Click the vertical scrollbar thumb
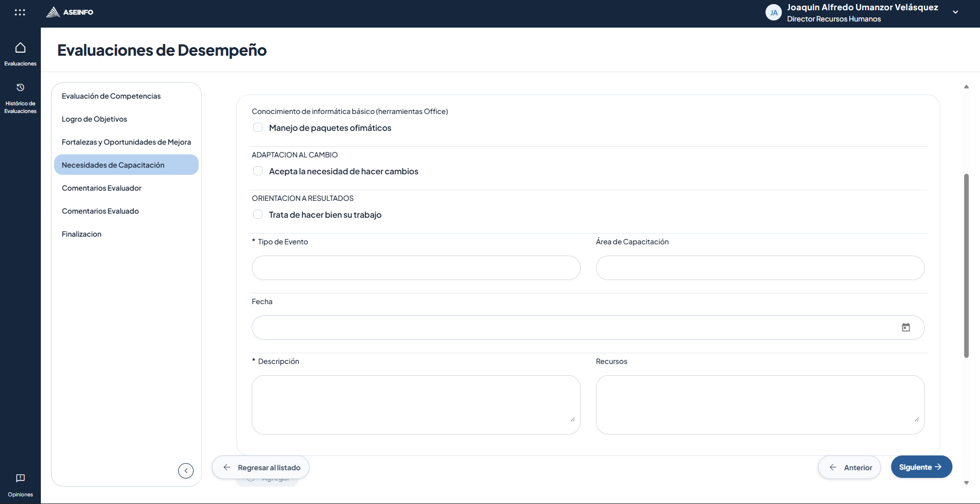Image resolution: width=980 pixels, height=504 pixels. point(966,266)
